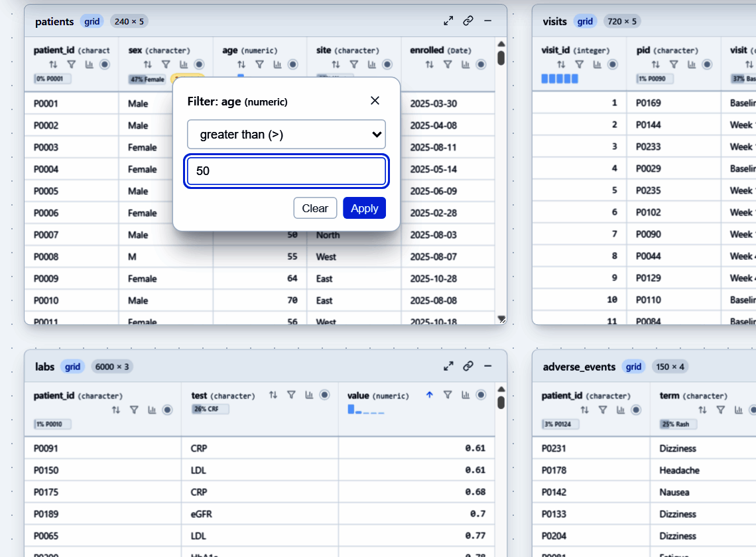Click ascending sort arrow on labs value column
The image size is (756, 557).
tap(429, 395)
